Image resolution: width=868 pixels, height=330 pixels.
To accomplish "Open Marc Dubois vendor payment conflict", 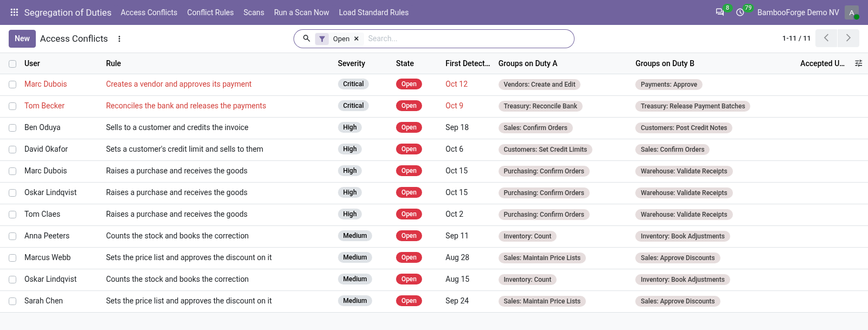I will coord(178,84).
